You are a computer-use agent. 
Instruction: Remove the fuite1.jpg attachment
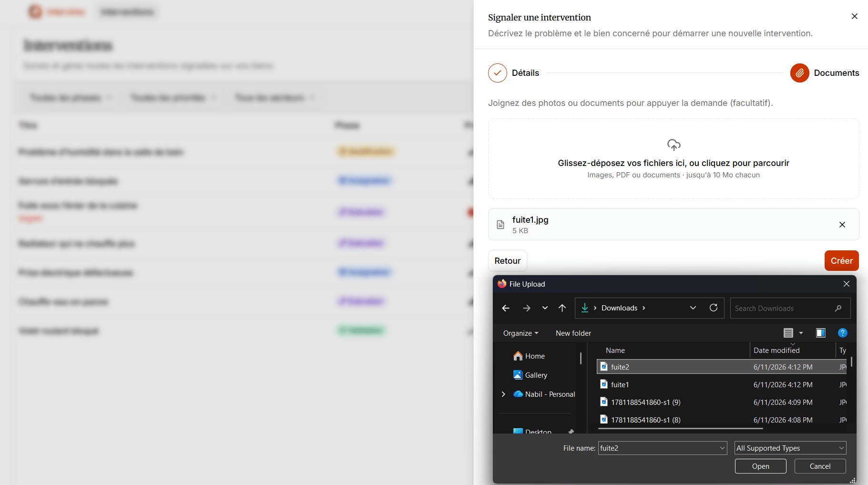tap(842, 225)
